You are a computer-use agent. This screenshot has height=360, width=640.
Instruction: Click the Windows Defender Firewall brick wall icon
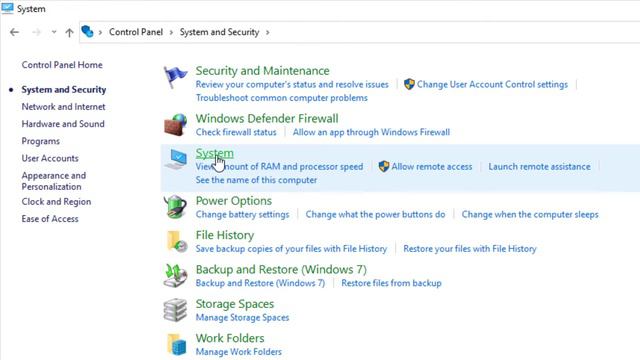[176, 124]
